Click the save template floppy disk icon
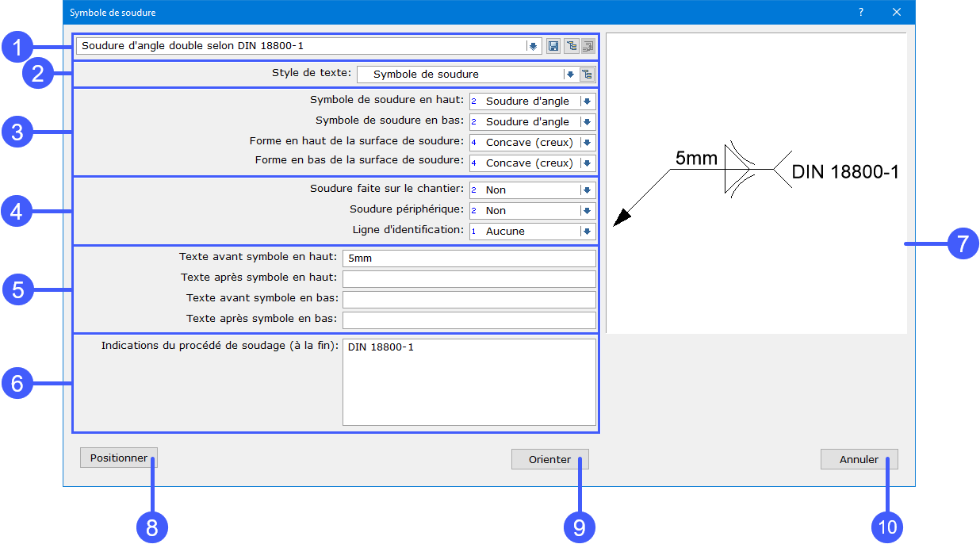The height and width of the screenshot is (544, 980). pyautogui.click(x=553, y=46)
